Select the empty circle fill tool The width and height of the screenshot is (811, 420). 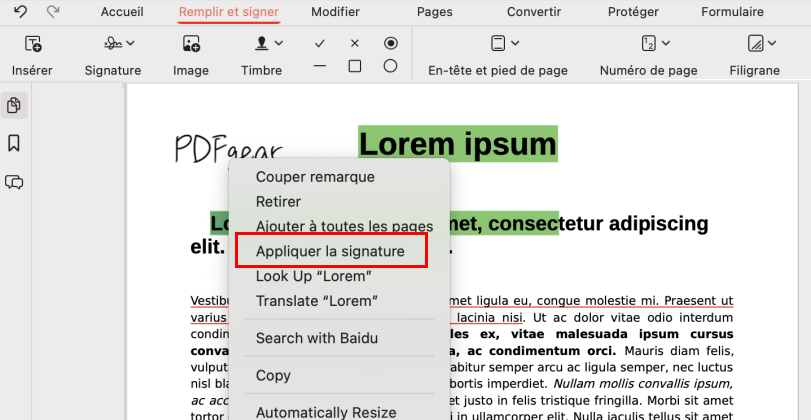391,66
